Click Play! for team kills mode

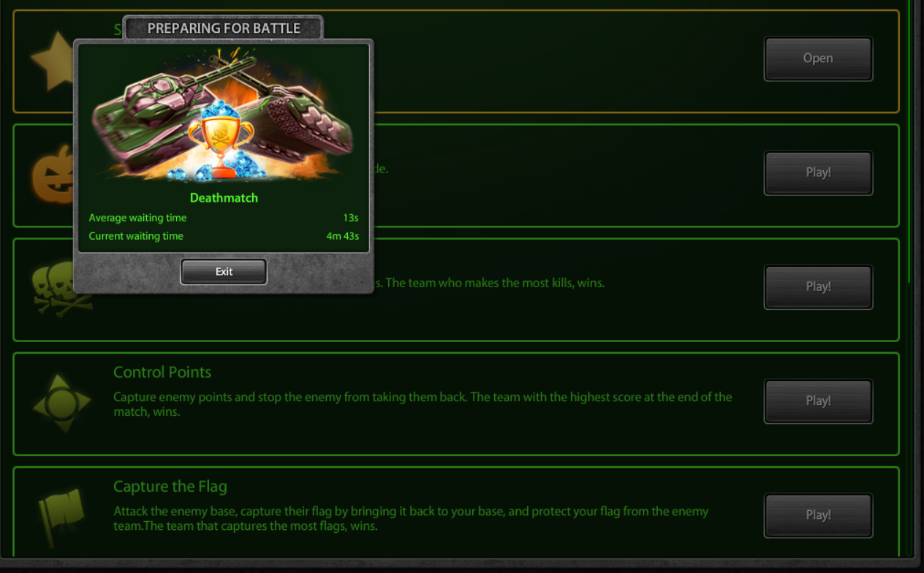[x=818, y=286]
